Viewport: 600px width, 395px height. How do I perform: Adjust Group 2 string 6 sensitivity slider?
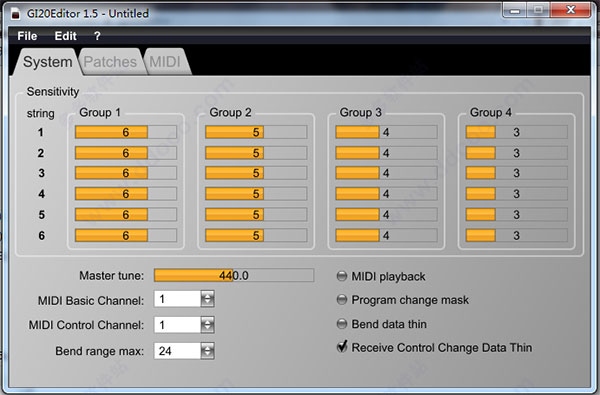256,235
